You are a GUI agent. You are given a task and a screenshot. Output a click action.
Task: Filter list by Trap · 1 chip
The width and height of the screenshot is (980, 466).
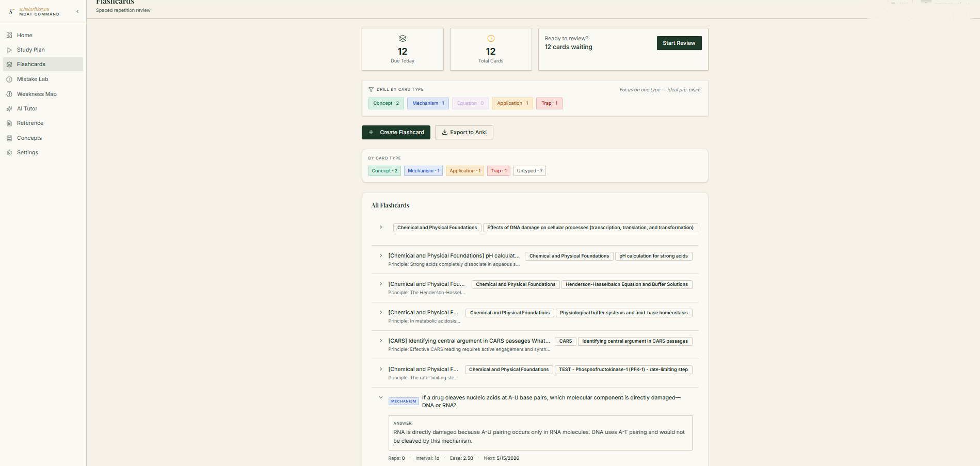[499, 171]
